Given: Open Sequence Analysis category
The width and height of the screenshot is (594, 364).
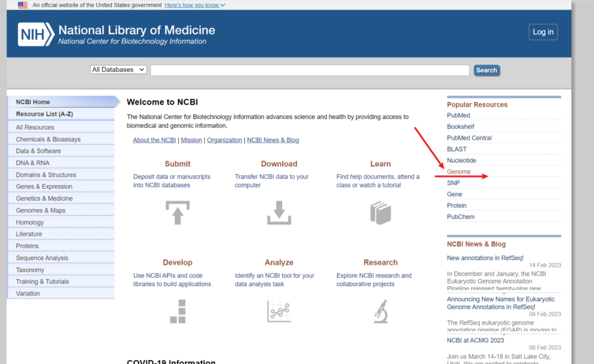Looking at the screenshot, I should (61, 258).
